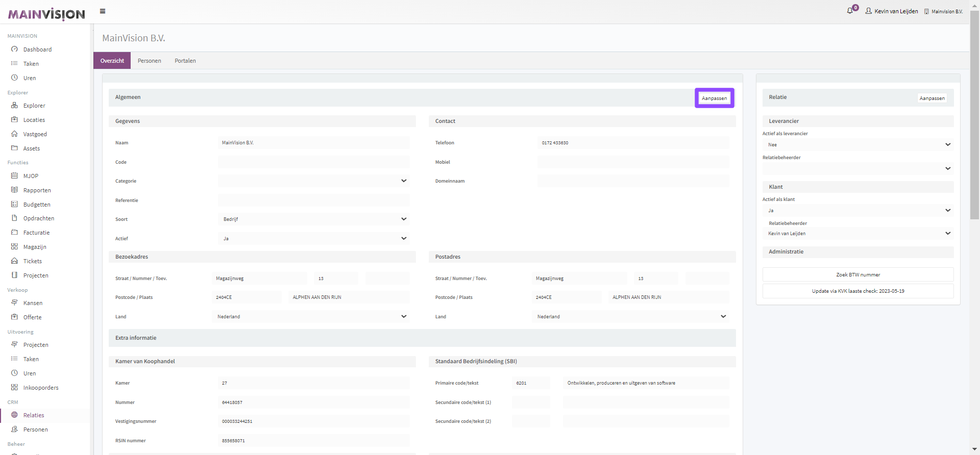Open Bezoekadres Land dropdown
Image resolution: width=980 pixels, height=455 pixels.
coord(310,317)
